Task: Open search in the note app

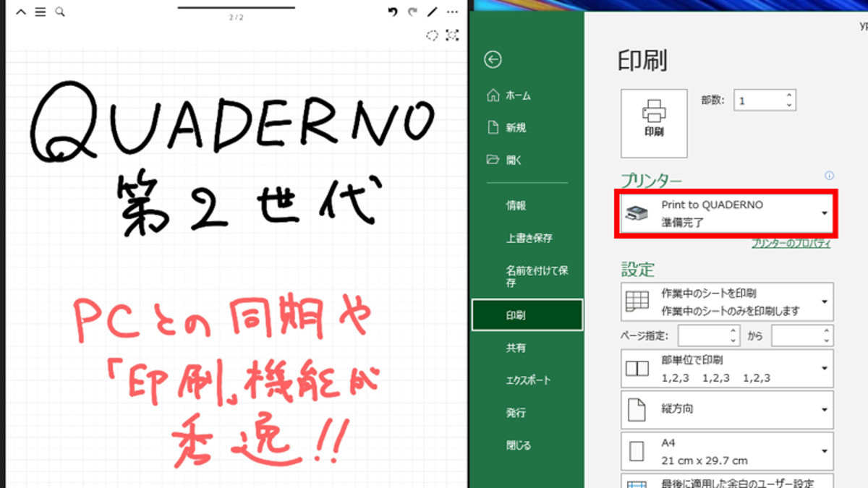Action: coord(60,12)
